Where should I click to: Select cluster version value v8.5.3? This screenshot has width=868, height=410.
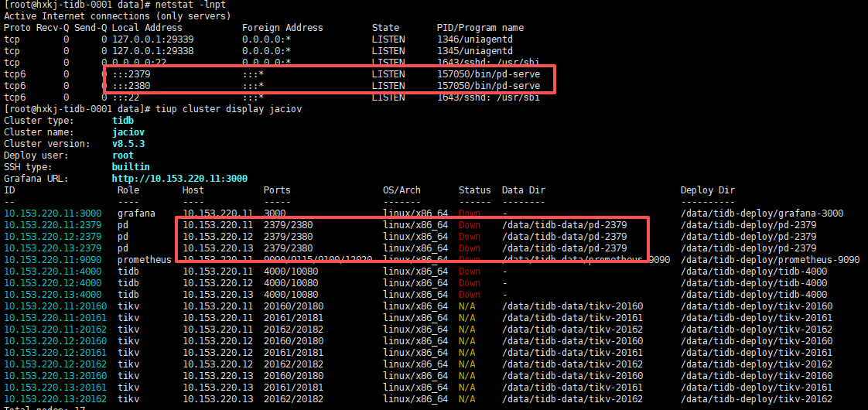(128, 144)
